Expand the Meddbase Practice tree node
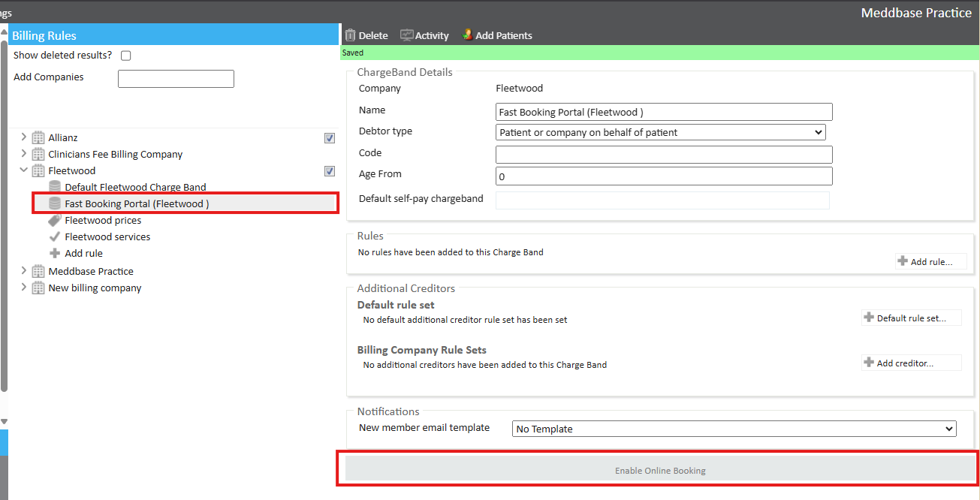 pos(23,271)
